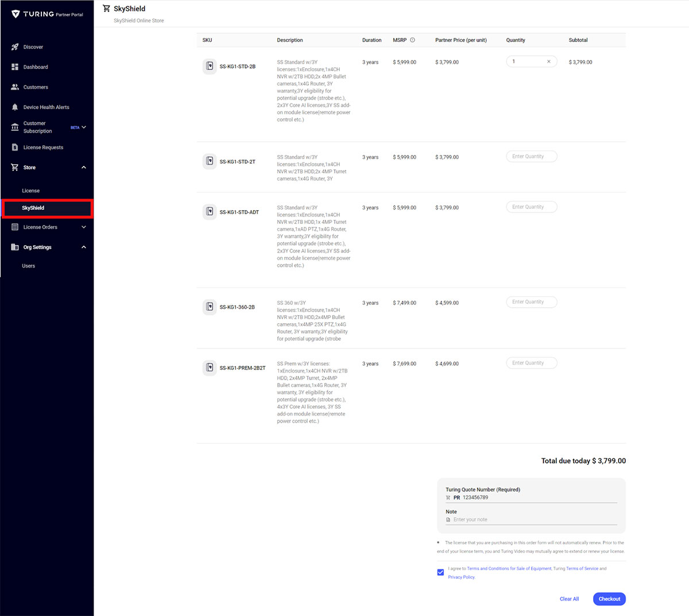Click the Description column header

(x=290, y=40)
